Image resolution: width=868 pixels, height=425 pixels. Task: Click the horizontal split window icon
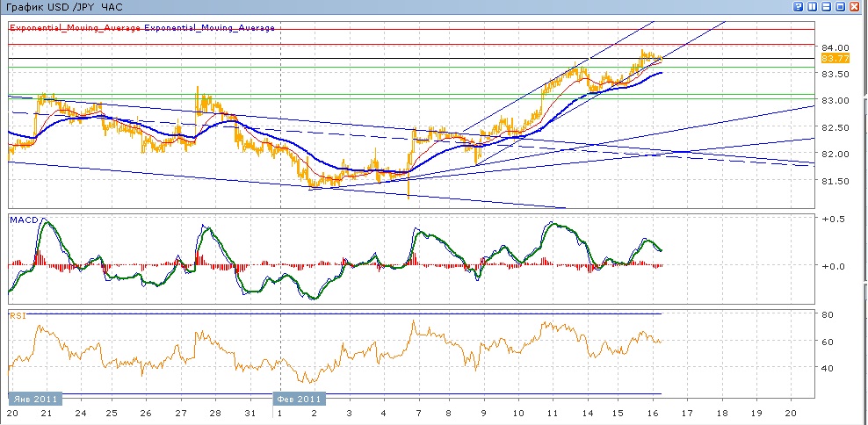coord(826,6)
